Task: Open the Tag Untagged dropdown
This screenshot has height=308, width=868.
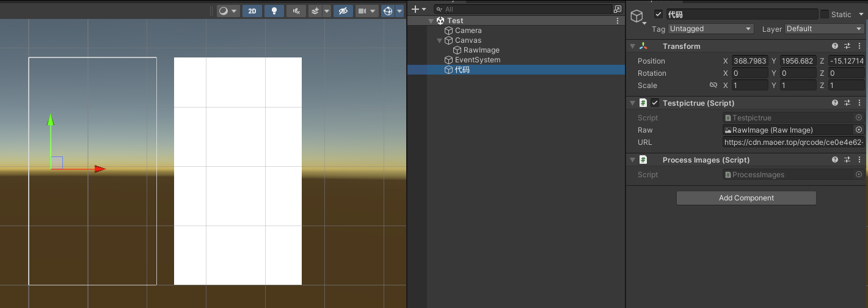Action: click(x=711, y=29)
